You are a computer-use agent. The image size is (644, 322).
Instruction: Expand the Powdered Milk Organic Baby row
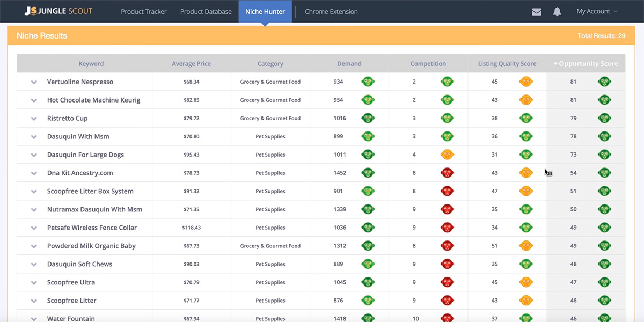point(34,246)
